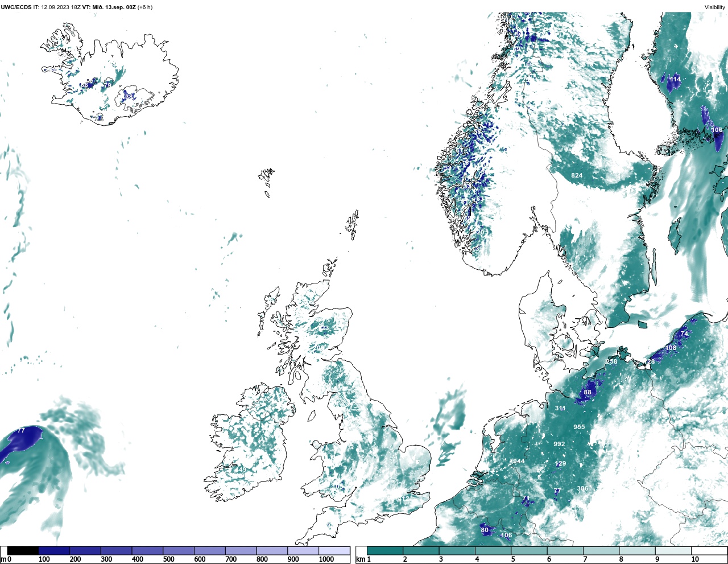Click the "km" unit label on legend
The height and width of the screenshot is (564, 728).
click(360, 560)
